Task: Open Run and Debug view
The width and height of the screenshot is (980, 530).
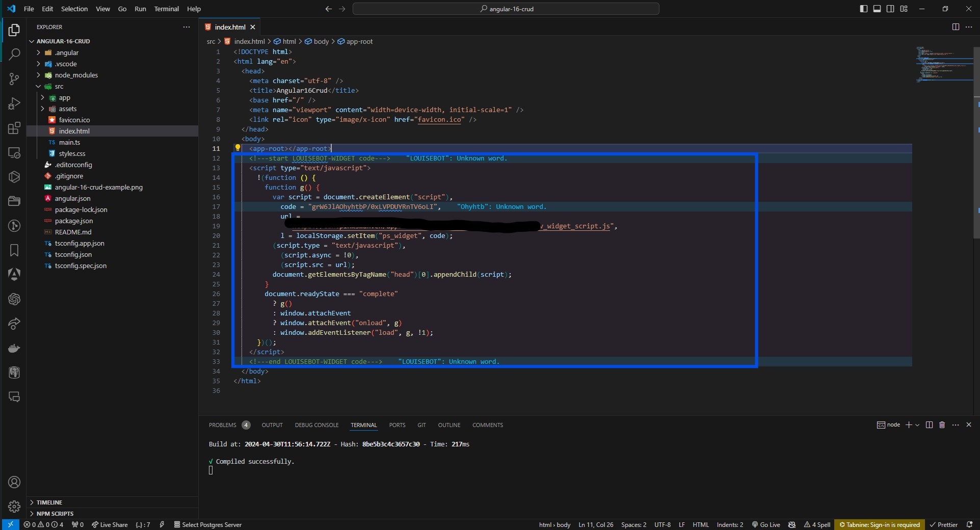Action: coord(14,103)
